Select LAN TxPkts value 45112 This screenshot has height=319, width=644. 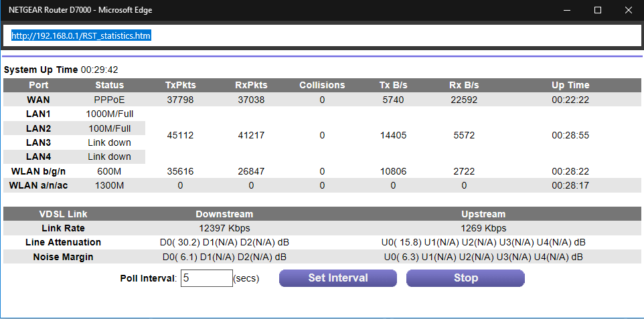(180, 135)
